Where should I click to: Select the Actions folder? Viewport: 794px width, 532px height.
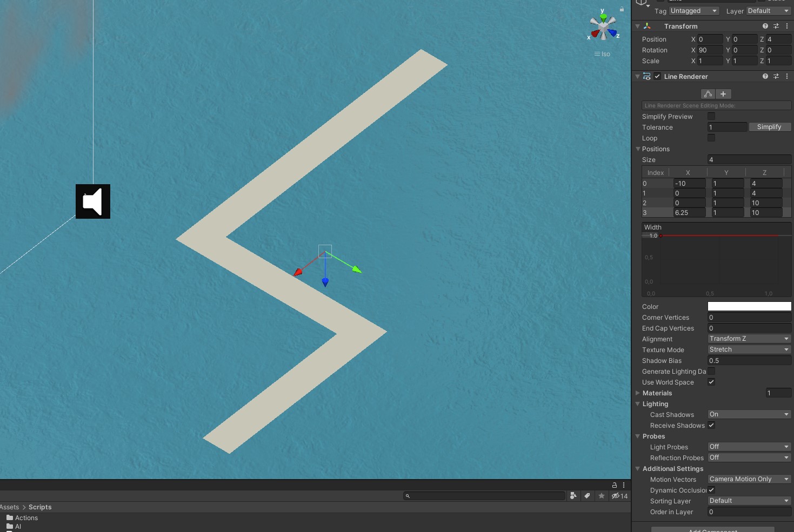point(26,518)
